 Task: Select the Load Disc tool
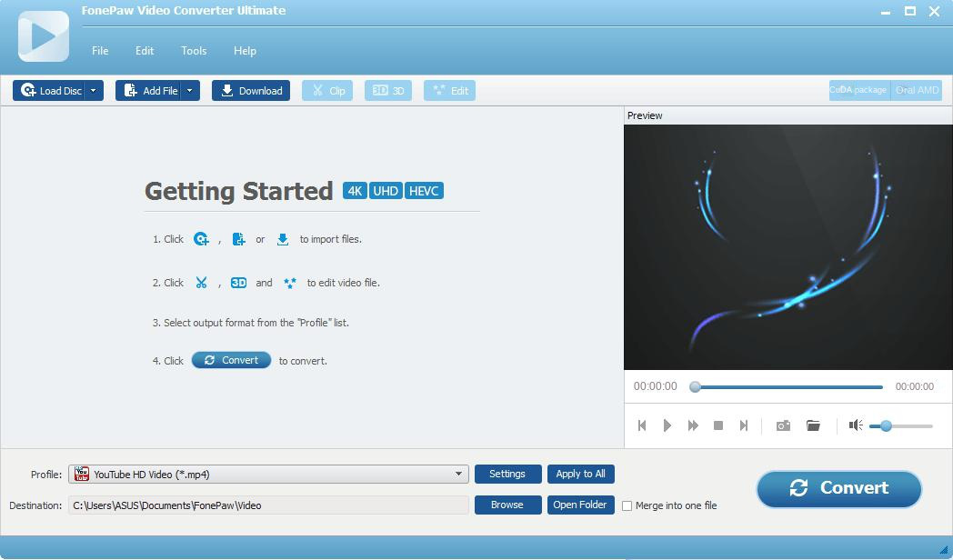click(51, 90)
